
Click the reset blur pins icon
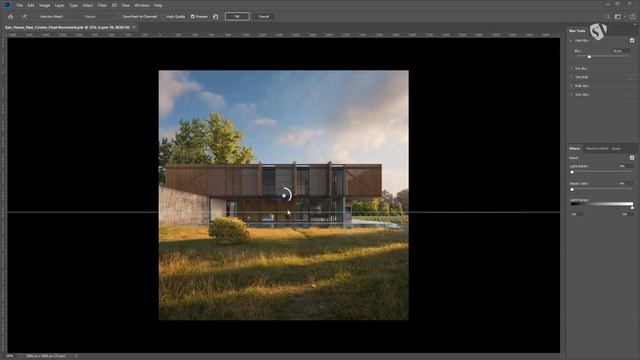click(x=216, y=17)
